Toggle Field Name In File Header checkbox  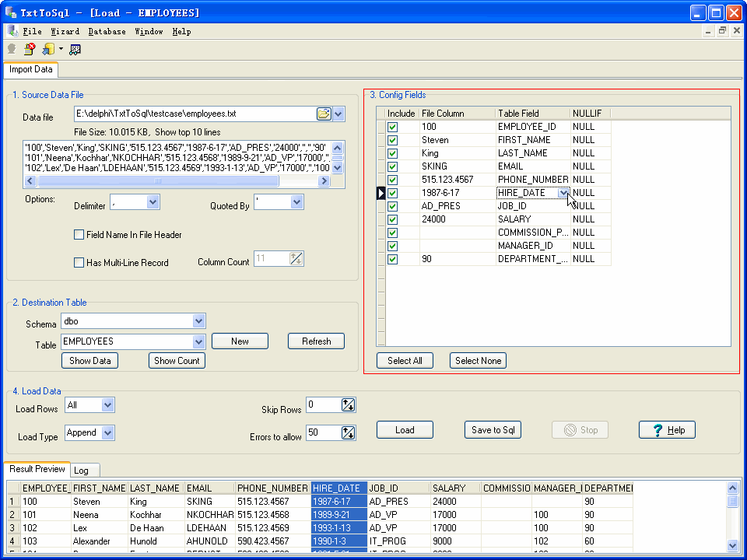[79, 235]
